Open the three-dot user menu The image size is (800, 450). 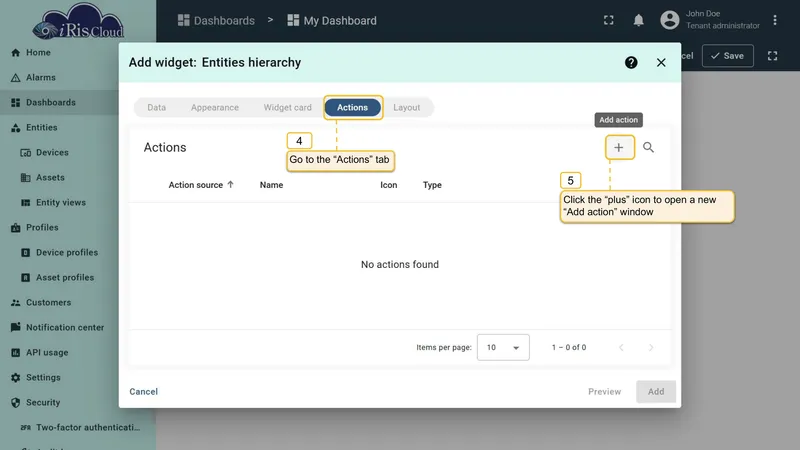774,20
